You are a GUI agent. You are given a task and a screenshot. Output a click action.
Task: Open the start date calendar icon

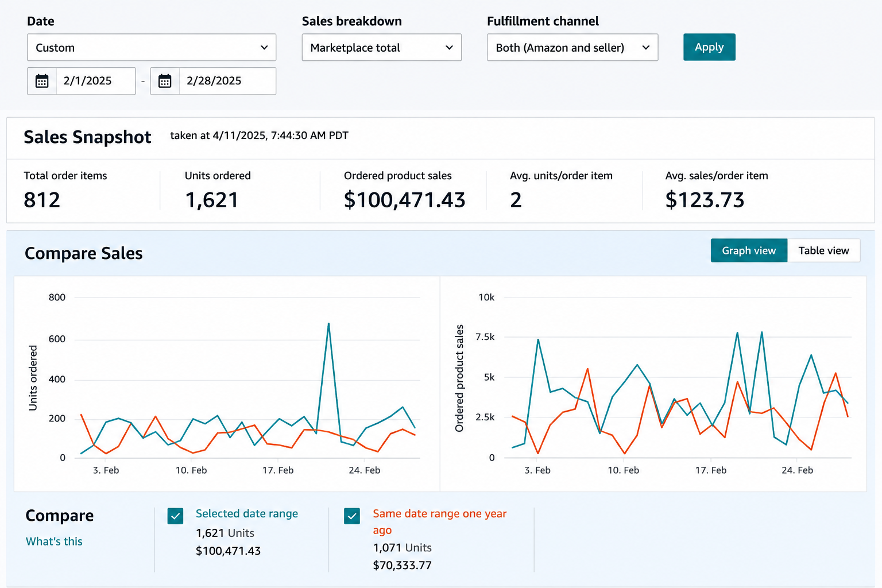pos(42,81)
